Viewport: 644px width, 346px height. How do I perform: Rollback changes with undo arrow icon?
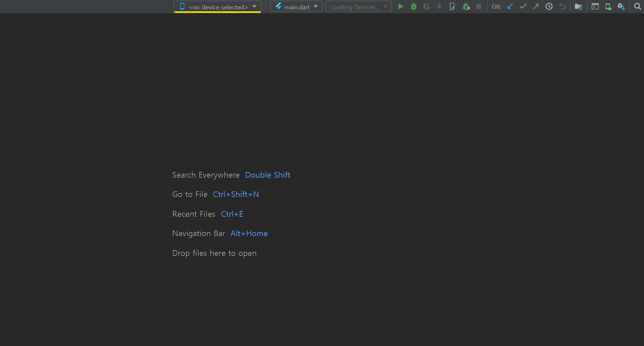pos(562,6)
